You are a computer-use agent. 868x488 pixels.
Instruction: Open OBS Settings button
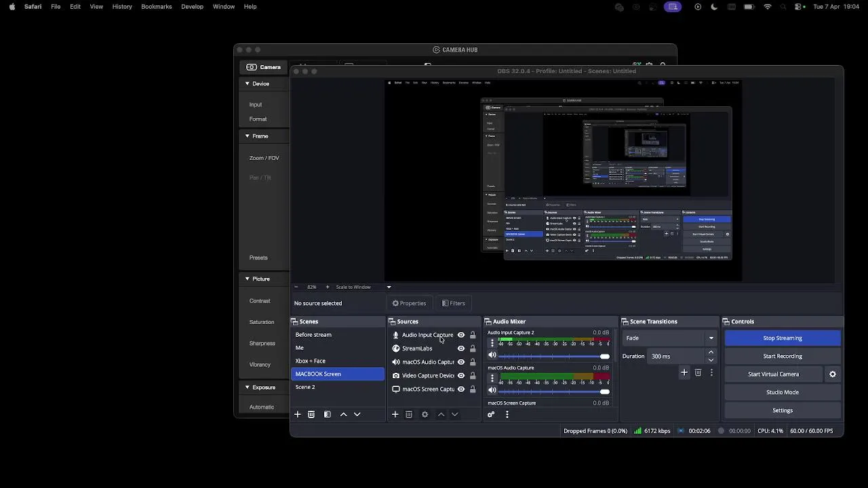[x=783, y=410]
